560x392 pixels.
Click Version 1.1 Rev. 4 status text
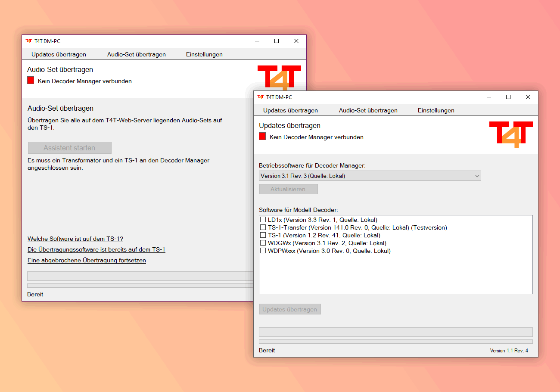(509, 351)
